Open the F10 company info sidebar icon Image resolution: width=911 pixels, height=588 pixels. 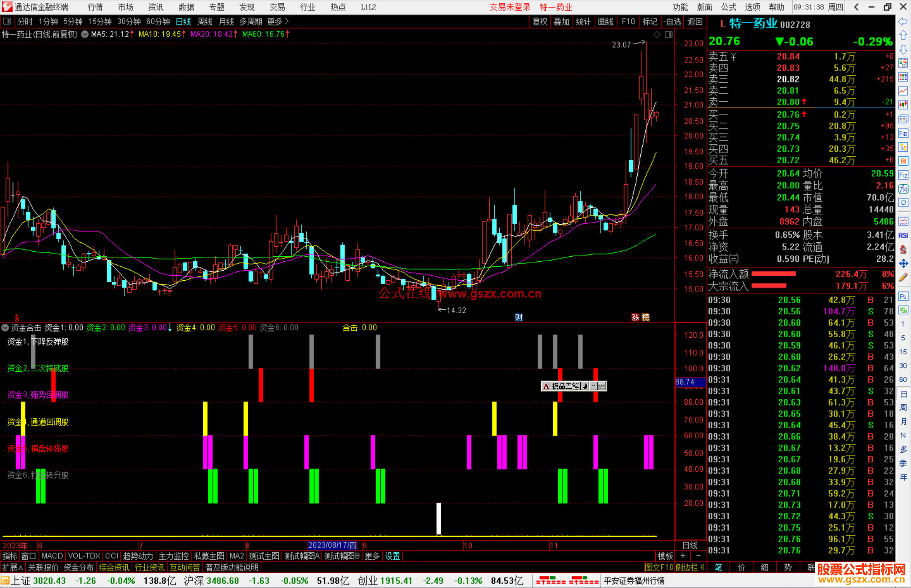click(903, 134)
